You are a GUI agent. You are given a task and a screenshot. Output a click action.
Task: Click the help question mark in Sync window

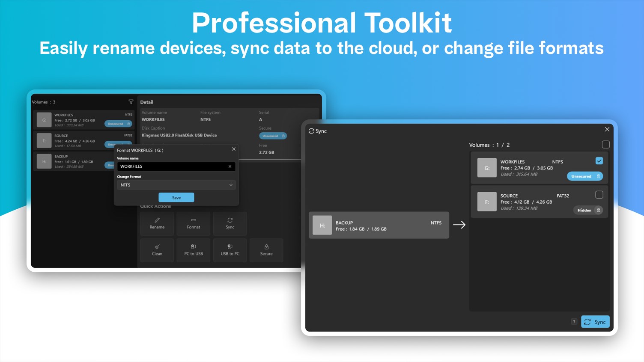574,322
